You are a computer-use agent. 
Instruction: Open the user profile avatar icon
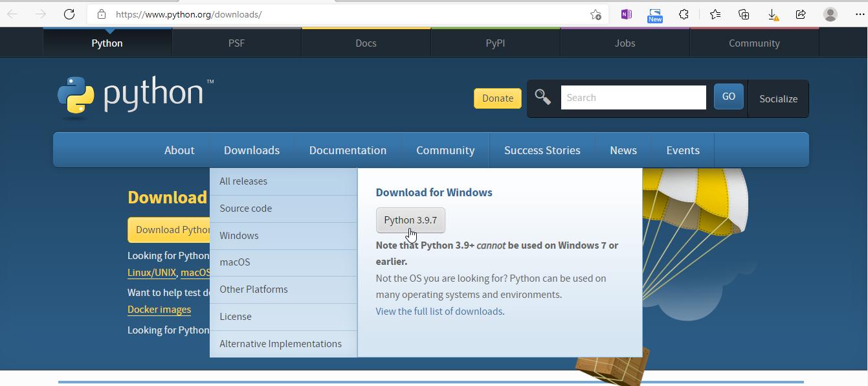coord(830,14)
